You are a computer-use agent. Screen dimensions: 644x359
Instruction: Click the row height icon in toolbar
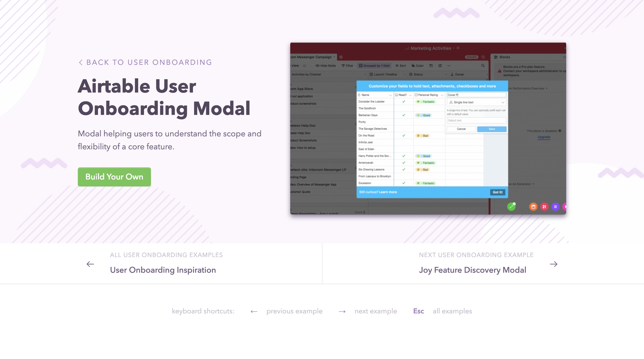[431, 66]
